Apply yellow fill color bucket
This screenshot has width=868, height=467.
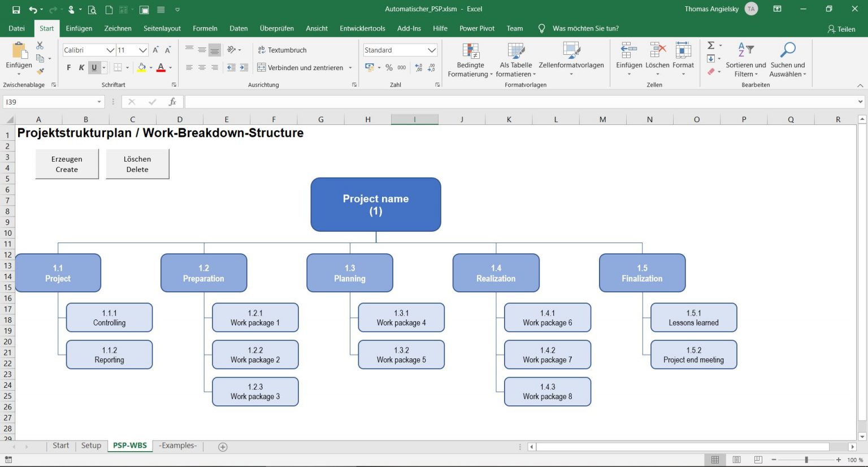[x=142, y=67]
